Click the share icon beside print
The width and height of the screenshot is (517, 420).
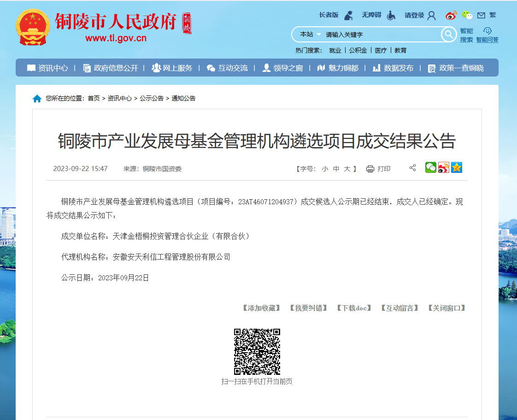[x=412, y=168]
